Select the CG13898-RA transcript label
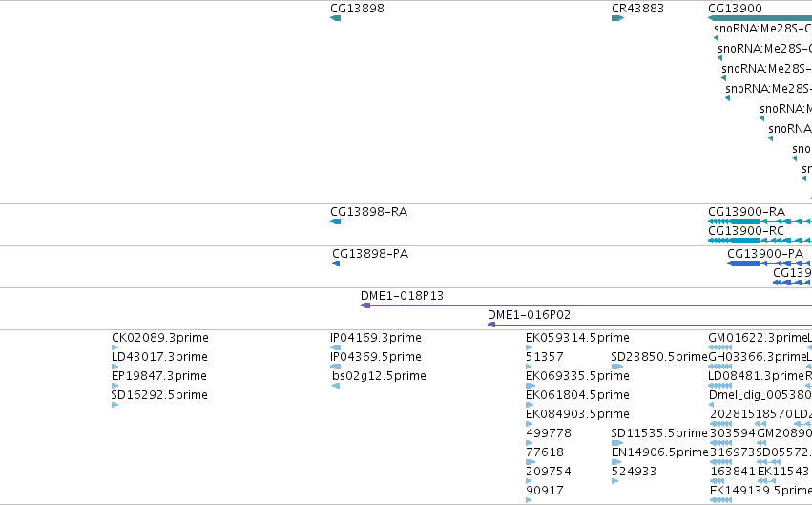Screen dimensions: 812x505 point(368,212)
